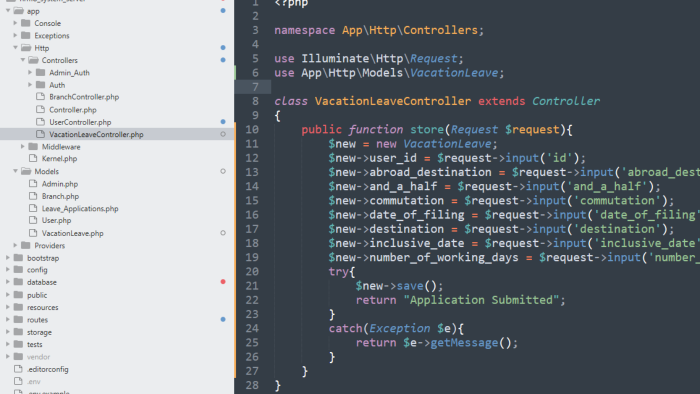Collapse the Models folder arrow

(x=15, y=171)
